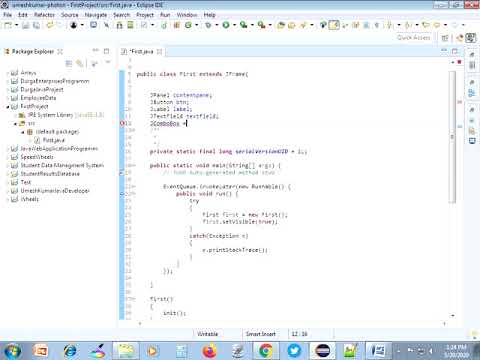The width and height of the screenshot is (480, 360).
Task: Open the media player icon in the taskbar
Action: coord(152,351)
